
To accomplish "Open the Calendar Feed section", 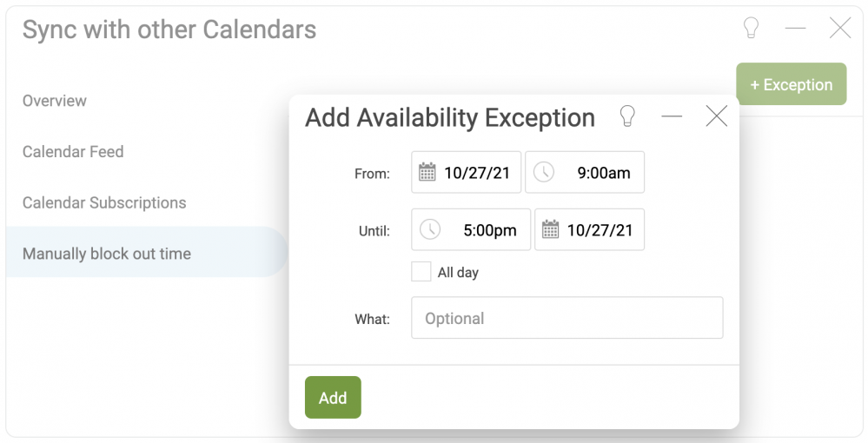I will [73, 152].
